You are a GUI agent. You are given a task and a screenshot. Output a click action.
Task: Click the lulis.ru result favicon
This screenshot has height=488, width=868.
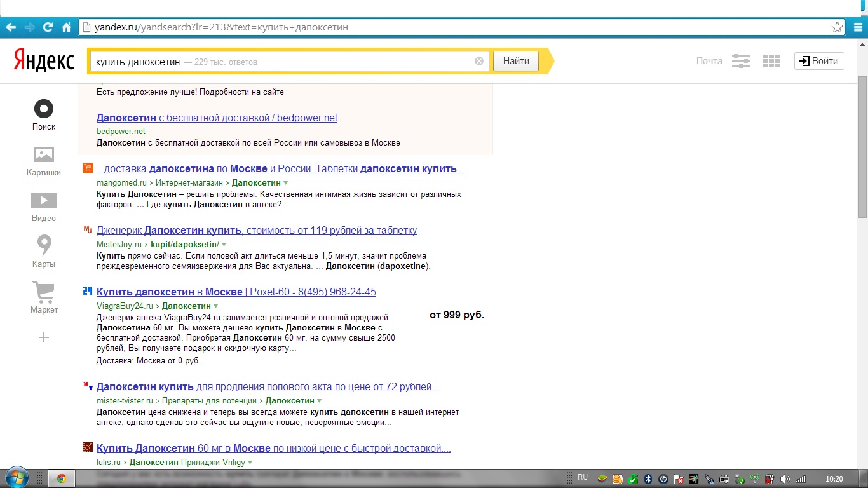88,447
